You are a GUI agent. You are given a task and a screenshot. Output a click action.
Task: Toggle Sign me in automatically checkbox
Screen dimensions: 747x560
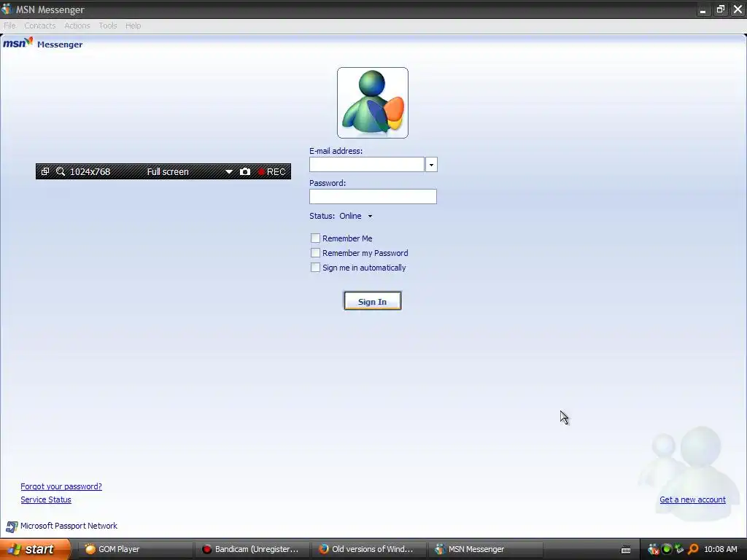click(x=315, y=268)
